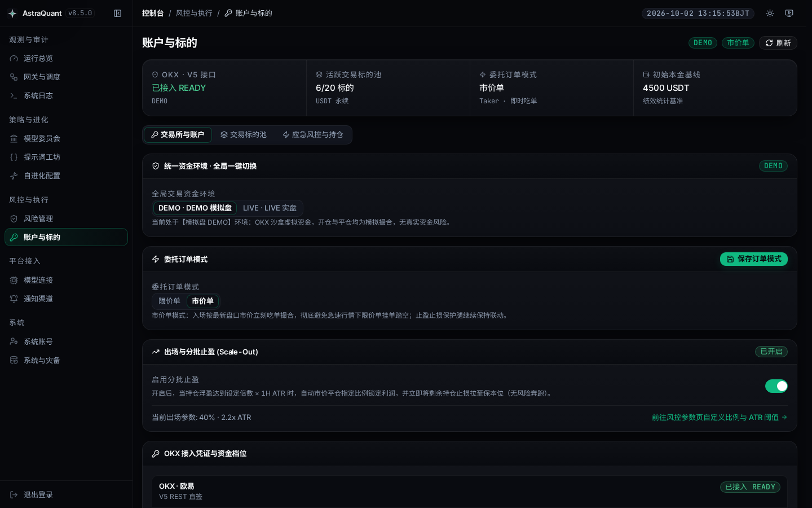812x508 pixels.
Task: Click 控制台 breadcrumb
Action: pyautogui.click(x=153, y=13)
